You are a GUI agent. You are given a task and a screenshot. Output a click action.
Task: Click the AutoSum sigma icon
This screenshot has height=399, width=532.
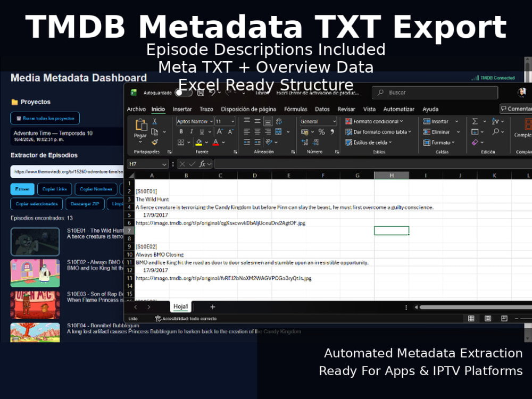(x=475, y=121)
